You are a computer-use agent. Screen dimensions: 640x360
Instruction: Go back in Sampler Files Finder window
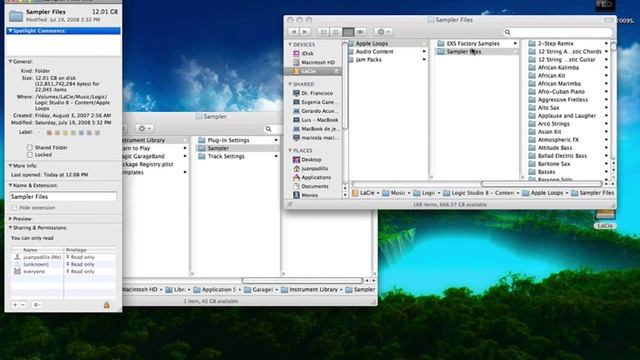pos(293,31)
